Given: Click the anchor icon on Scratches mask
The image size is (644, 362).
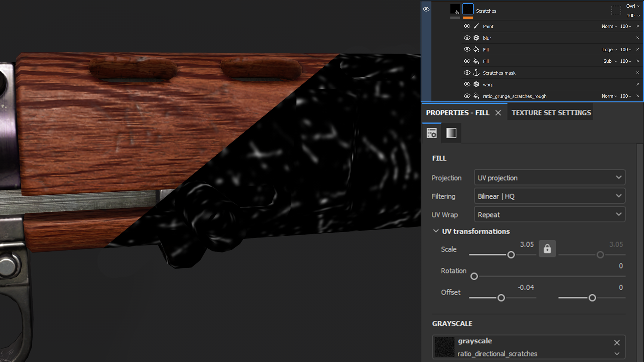Looking at the screenshot, I should pos(476,73).
